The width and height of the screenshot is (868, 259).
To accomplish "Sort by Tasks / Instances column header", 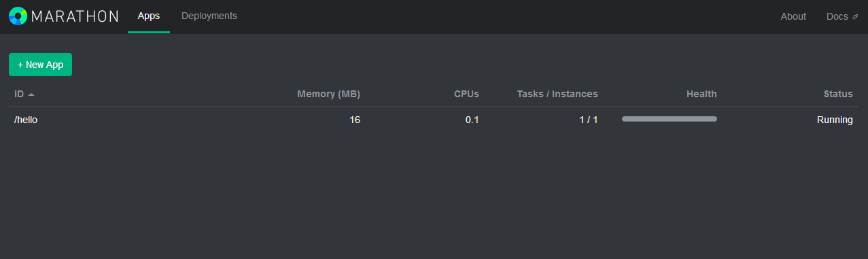I will [x=557, y=94].
